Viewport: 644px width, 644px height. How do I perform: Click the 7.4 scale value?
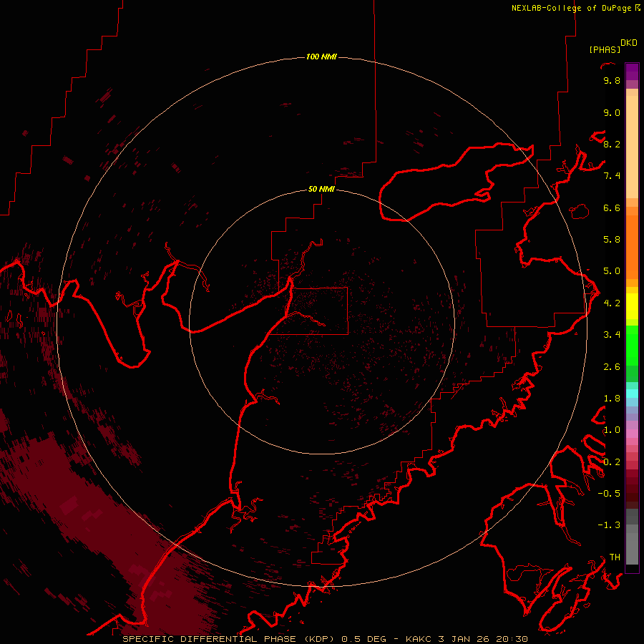(612, 176)
